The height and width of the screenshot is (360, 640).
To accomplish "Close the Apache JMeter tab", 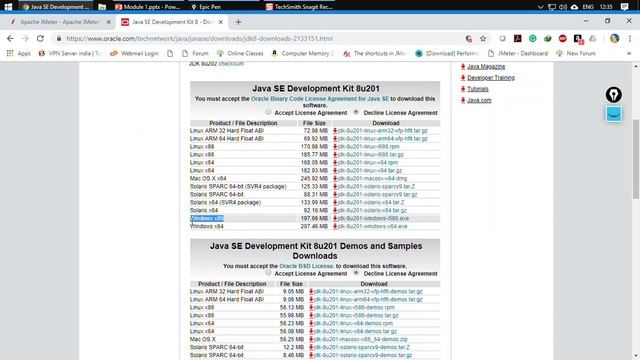I will click(x=109, y=22).
